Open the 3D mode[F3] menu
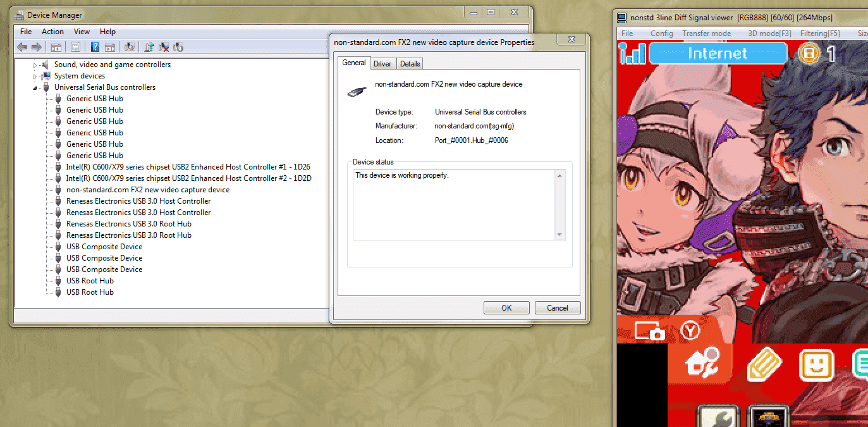868x427 pixels. [769, 34]
